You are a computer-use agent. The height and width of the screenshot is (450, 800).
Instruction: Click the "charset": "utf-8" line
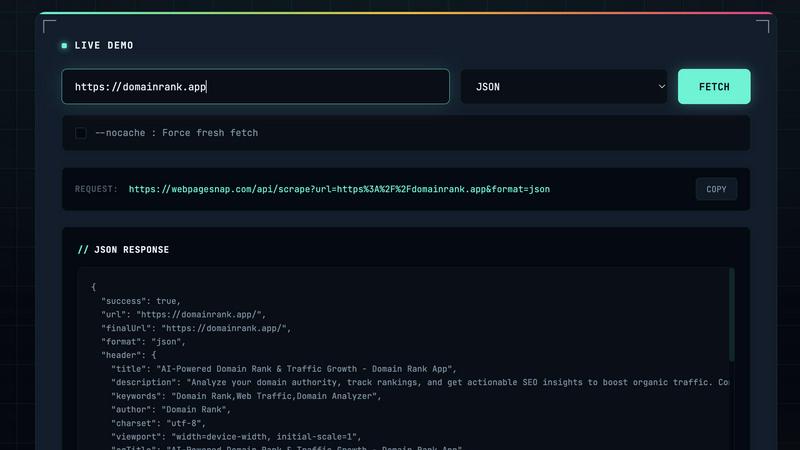(x=158, y=423)
